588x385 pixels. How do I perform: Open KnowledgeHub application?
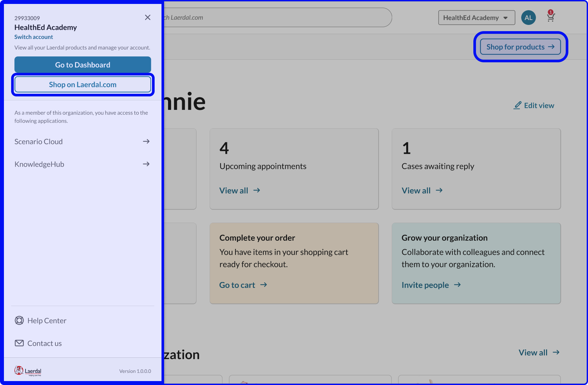click(x=39, y=164)
